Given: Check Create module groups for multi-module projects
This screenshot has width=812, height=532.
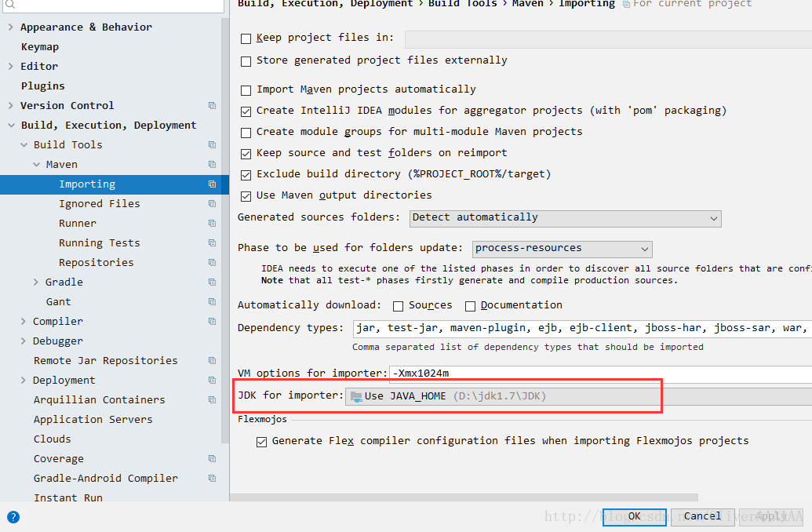Looking at the screenshot, I should click(x=246, y=133).
